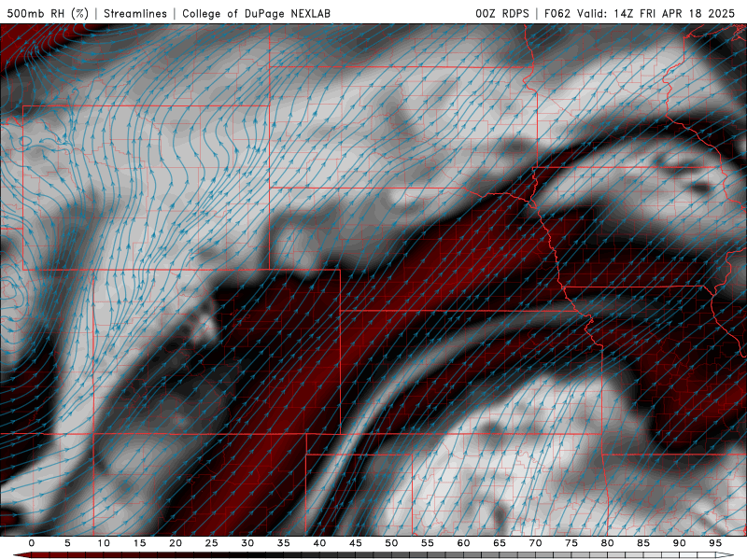
Task: Click the '45' value on the color scale
Action: pos(356,543)
